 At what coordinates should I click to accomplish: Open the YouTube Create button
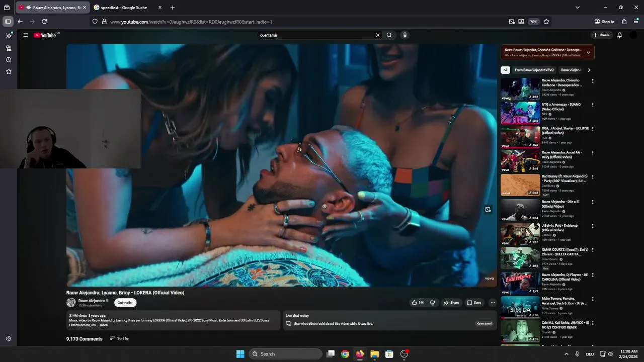coord(601,35)
